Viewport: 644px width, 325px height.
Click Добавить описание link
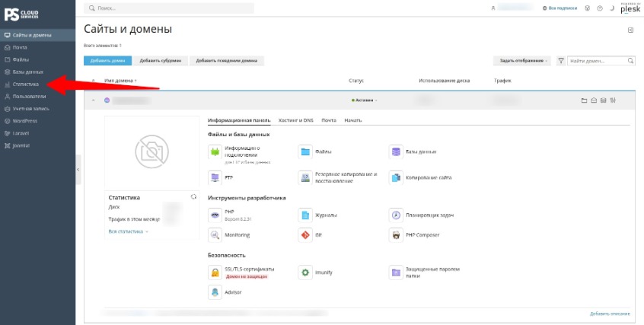pyautogui.click(x=610, y=314)
